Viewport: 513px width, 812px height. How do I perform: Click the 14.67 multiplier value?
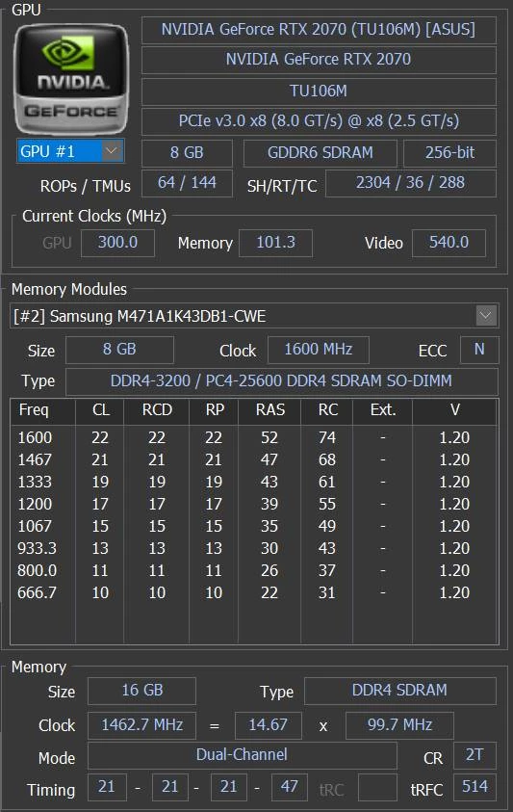(x=268, y=725)
